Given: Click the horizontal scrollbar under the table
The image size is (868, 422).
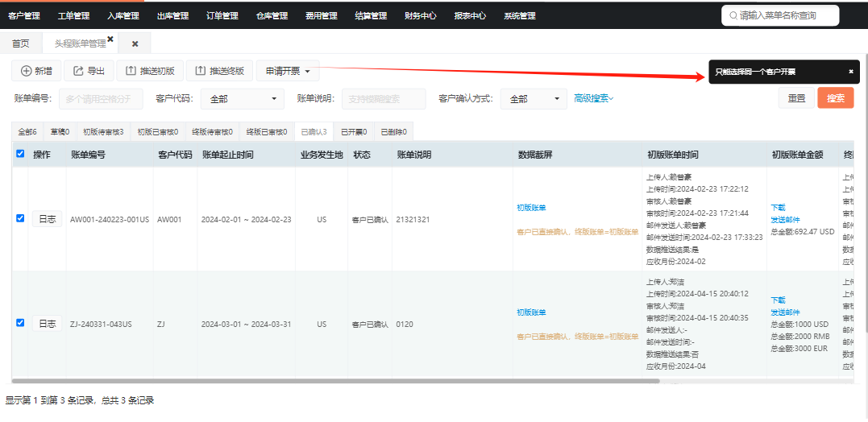Looking at the screenshot, I should (x=335, y=380).
